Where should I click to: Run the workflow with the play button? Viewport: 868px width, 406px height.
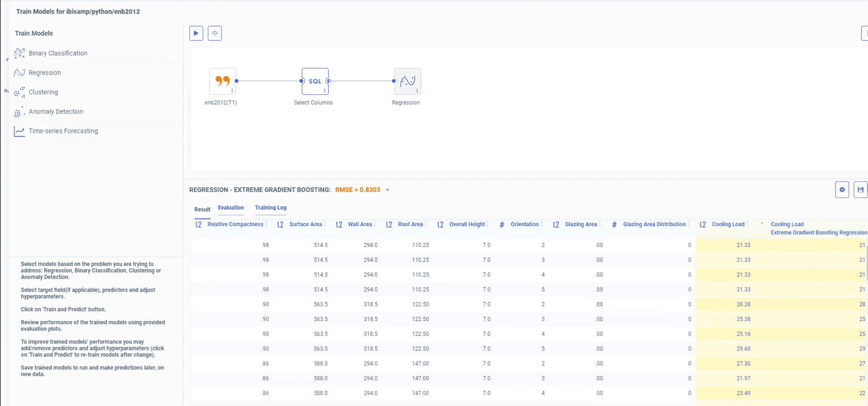[x=196, y=33]
